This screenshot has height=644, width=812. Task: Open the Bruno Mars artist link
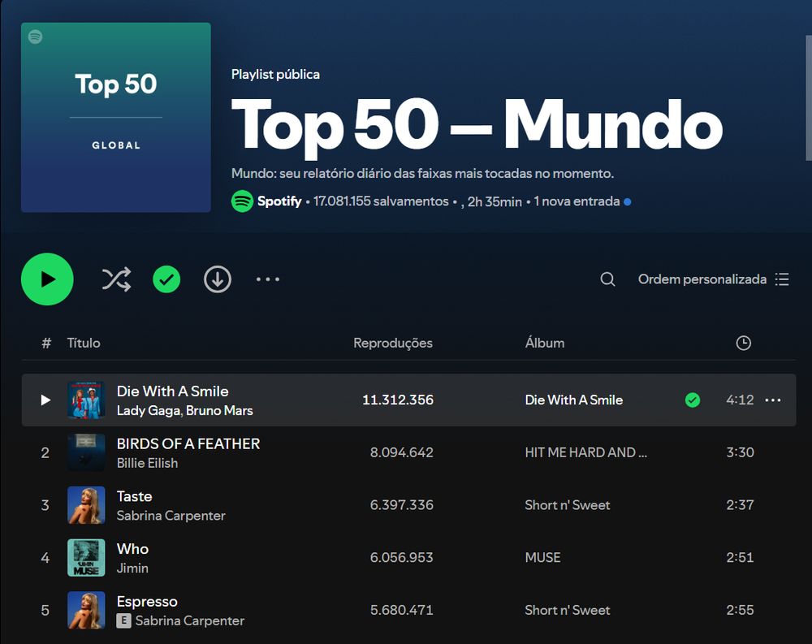coord(219,410)
